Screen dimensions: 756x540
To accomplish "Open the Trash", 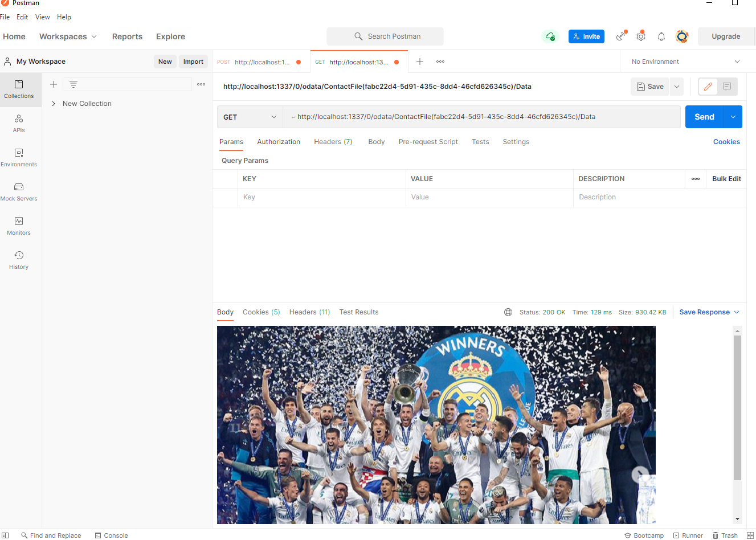I will click(725, 535).
